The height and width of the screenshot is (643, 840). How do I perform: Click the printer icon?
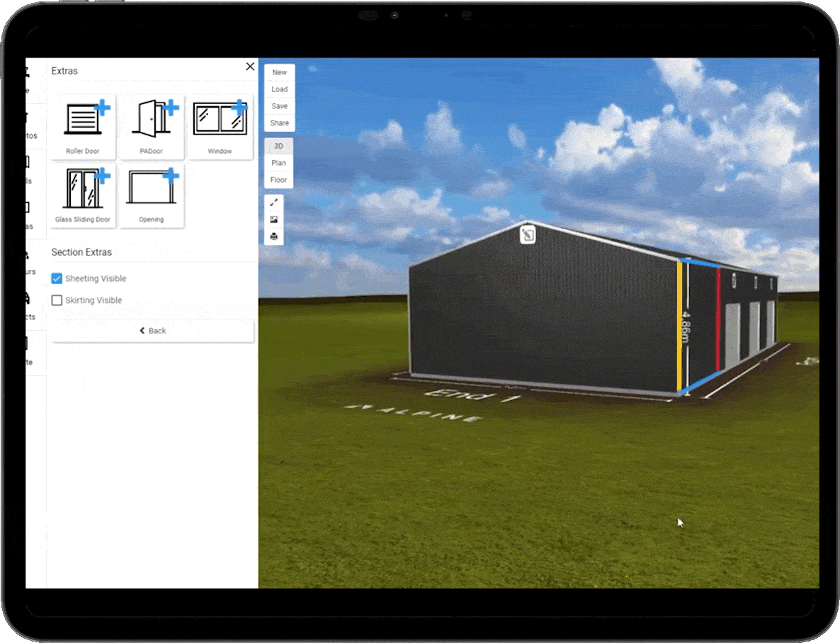274,237
